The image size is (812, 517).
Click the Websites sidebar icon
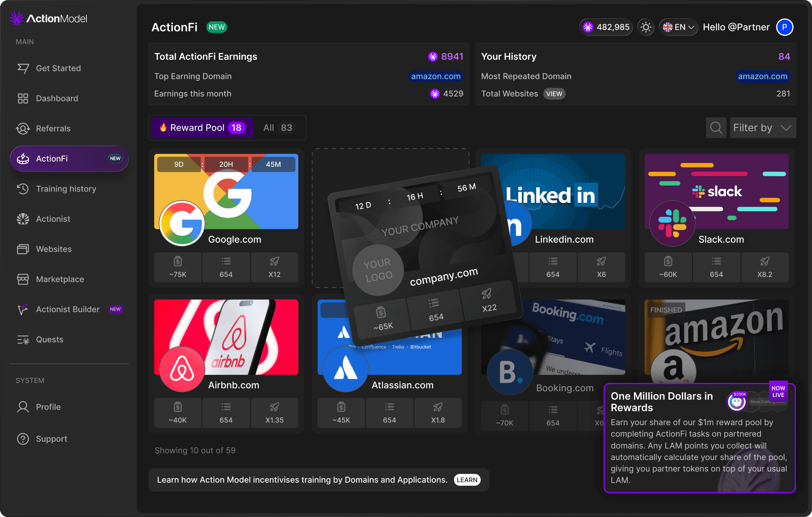coord(23,249)
